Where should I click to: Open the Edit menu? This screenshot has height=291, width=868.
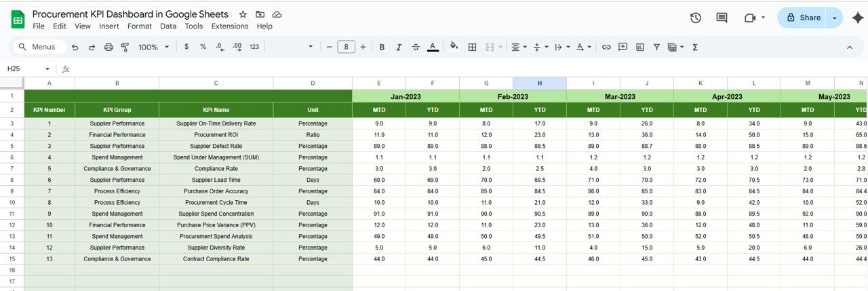tap(60, 26)
